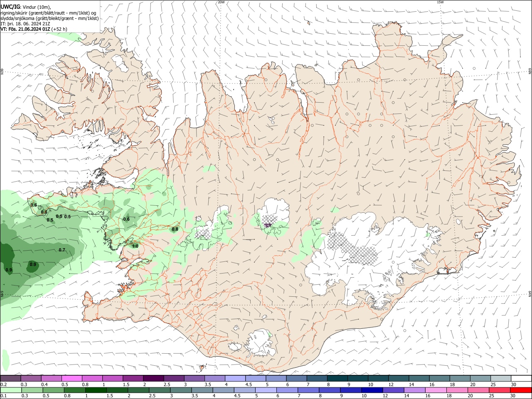Select the hot pink 20 rain-scale swatch
This screenshot has width=532, height=399.
pyautogui.click(x=478, y=390)
